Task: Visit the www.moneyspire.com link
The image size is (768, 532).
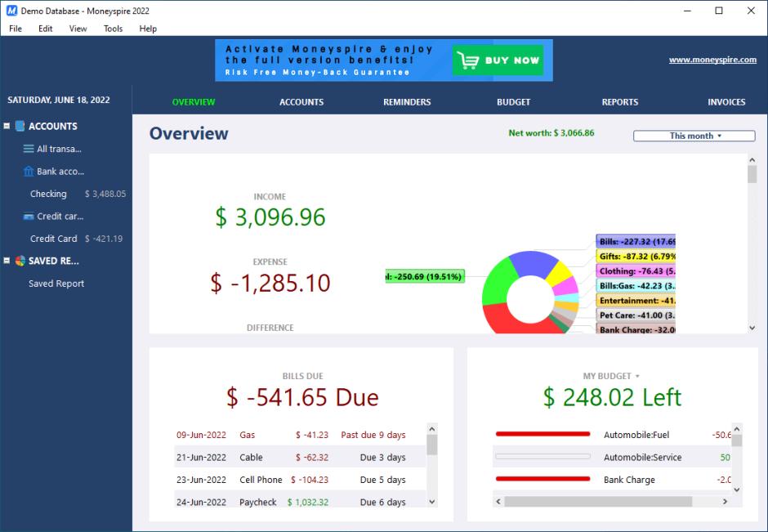Action: pyautogui.click(x=712, y=60)
